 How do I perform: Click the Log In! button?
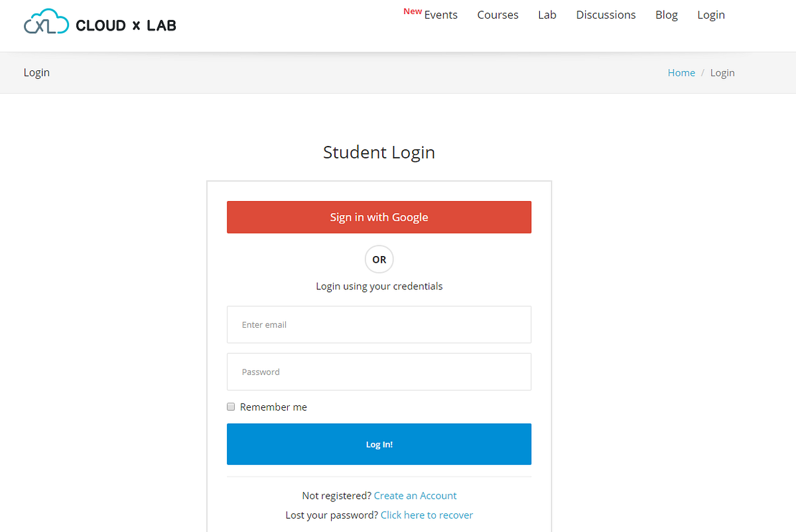(x=379, y=444)
